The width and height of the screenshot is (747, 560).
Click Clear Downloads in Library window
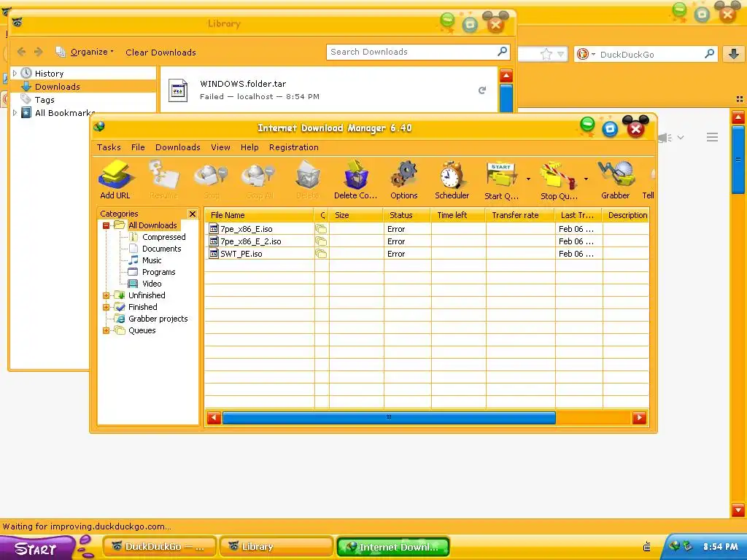point(160,52)
